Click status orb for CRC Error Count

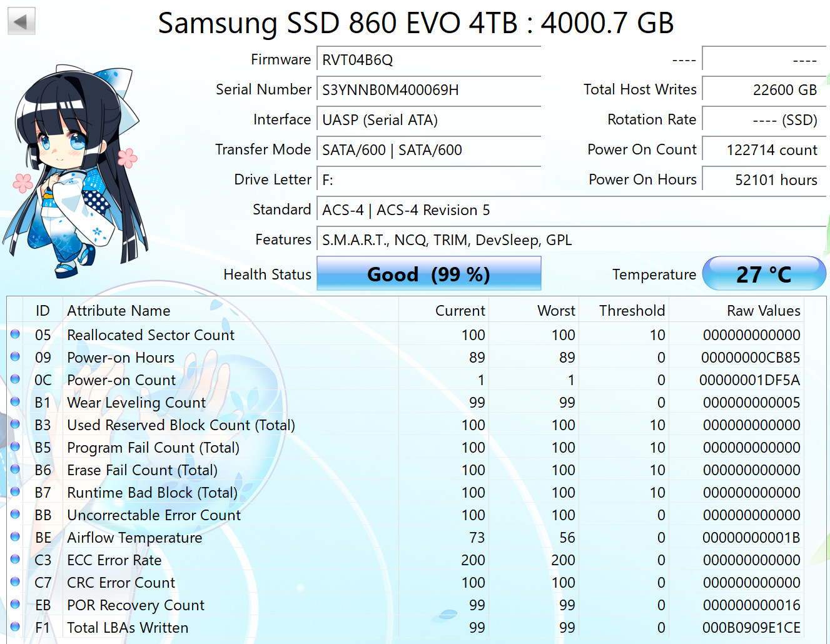click(15, 582)
